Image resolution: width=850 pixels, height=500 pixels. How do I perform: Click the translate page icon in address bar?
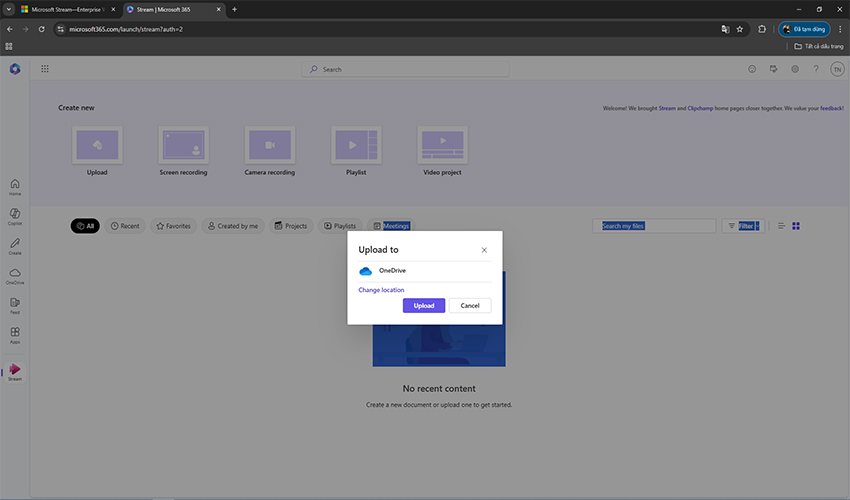725,29
